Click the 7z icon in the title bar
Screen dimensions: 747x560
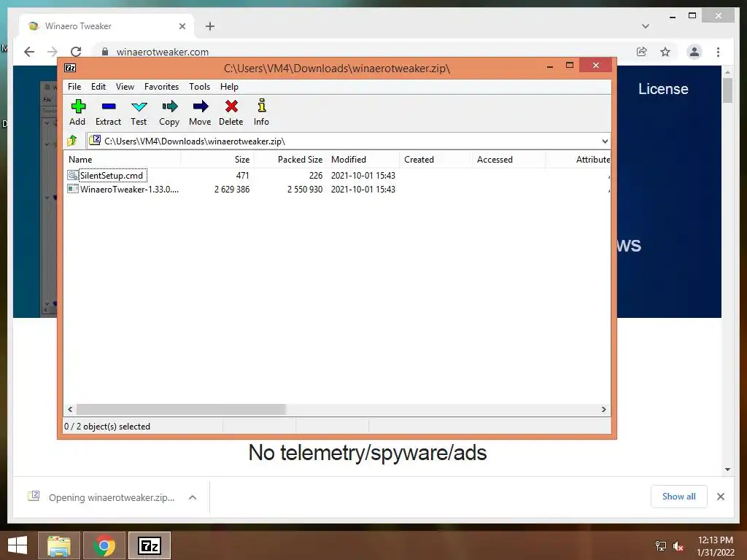[70, 68]
